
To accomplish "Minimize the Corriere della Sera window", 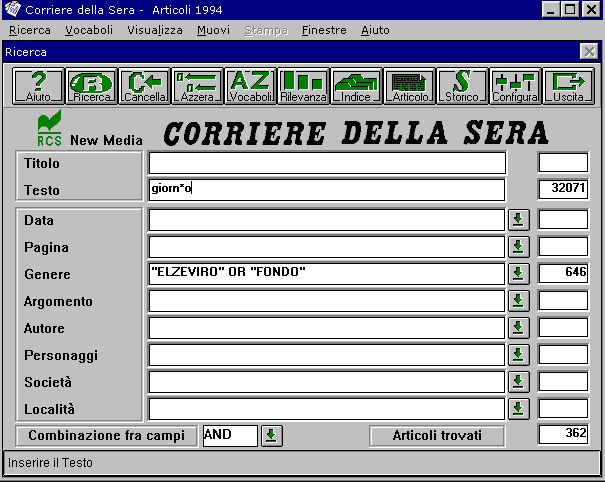I will [551, 9].
